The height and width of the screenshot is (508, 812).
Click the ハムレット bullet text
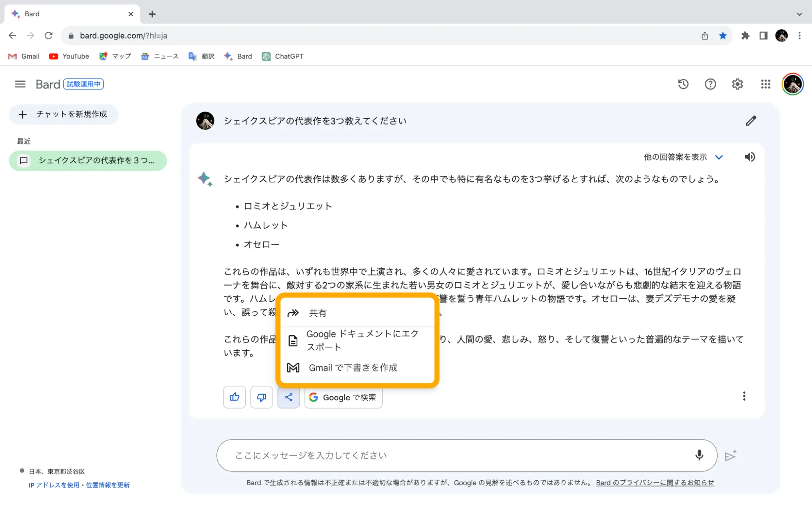tap(266, 225)
